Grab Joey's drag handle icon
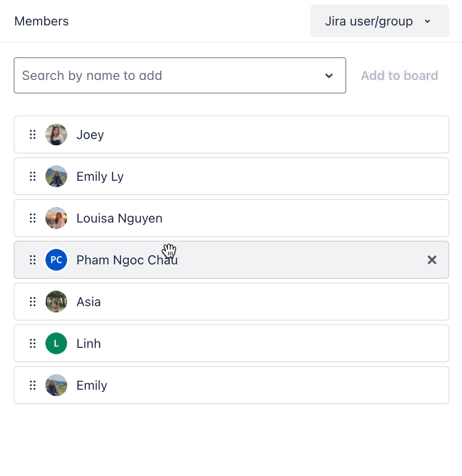This screenshot has height=476, width=462. [x=32, y=134]
